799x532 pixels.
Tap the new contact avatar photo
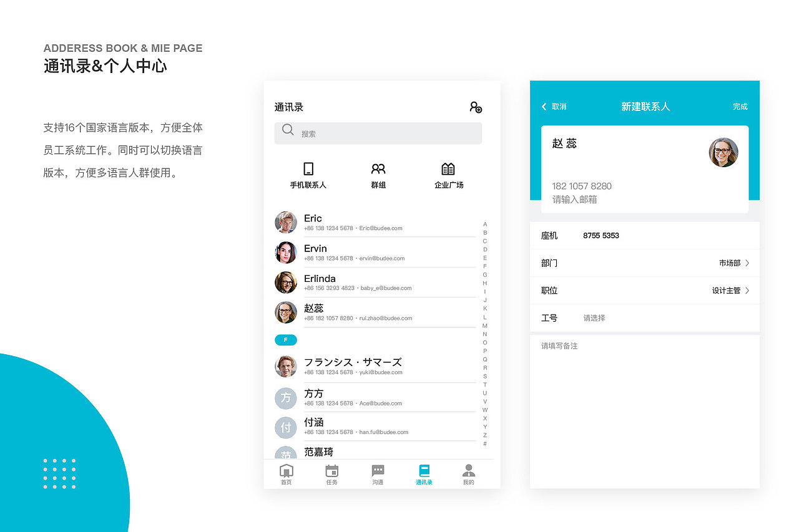pyautogui.click(x=723, y=152)
